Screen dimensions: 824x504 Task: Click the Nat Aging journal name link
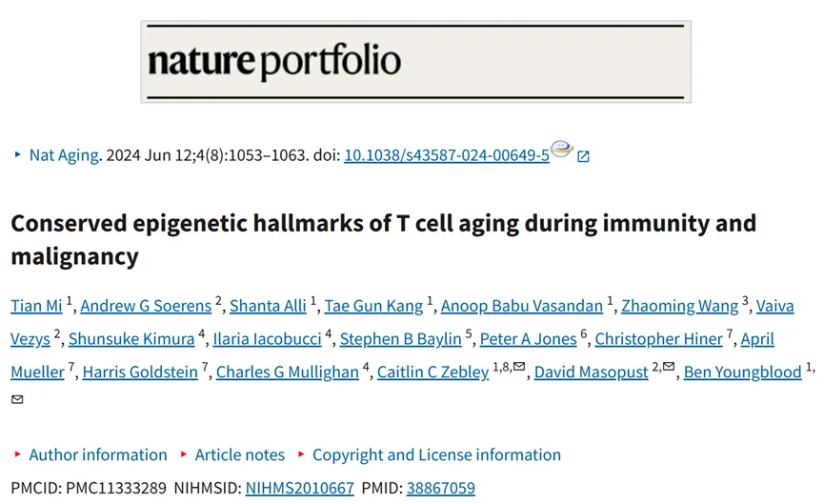tap(64, 155)
